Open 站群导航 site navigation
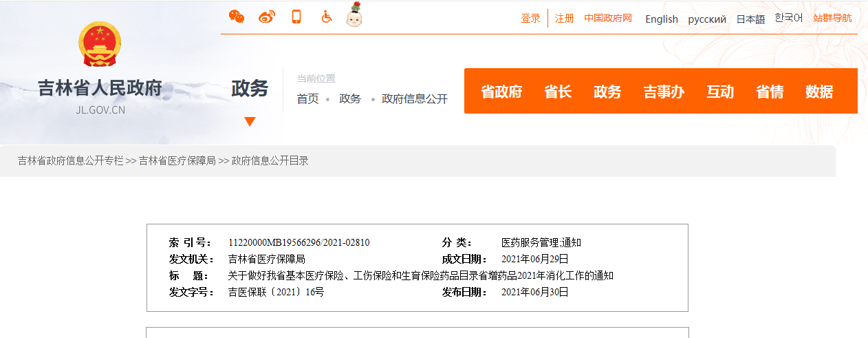This screenshot has width=868, height=338. tap(832, 19)
